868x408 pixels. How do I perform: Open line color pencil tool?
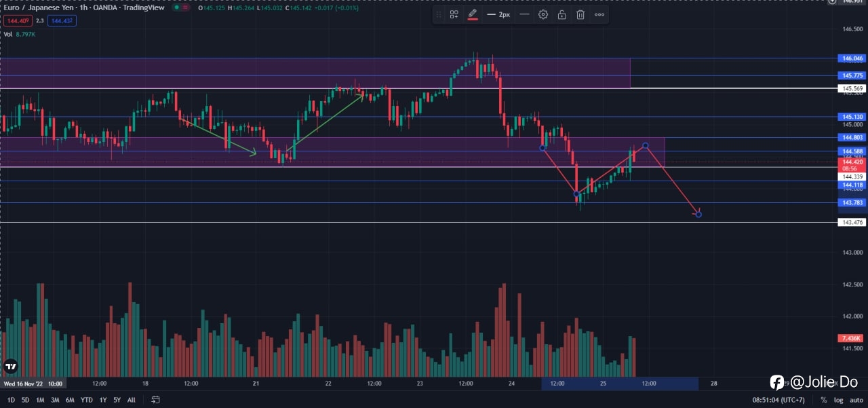tap(473, 14)
